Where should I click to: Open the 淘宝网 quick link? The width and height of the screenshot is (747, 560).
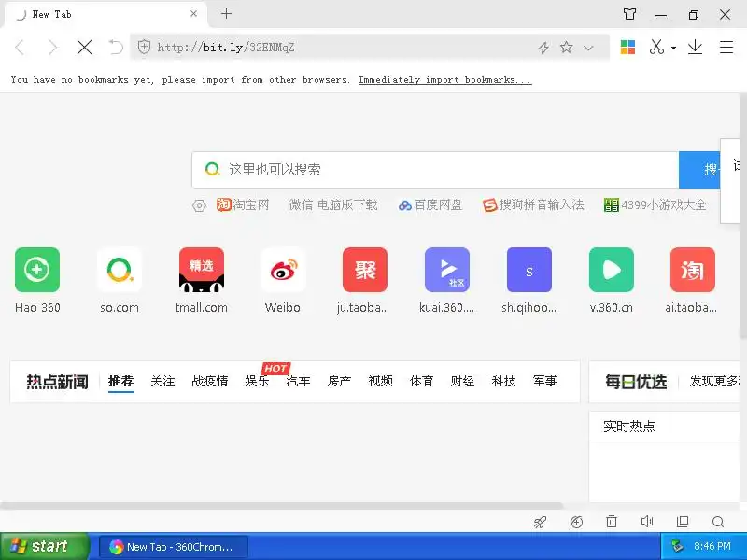(x=243, y=204)
